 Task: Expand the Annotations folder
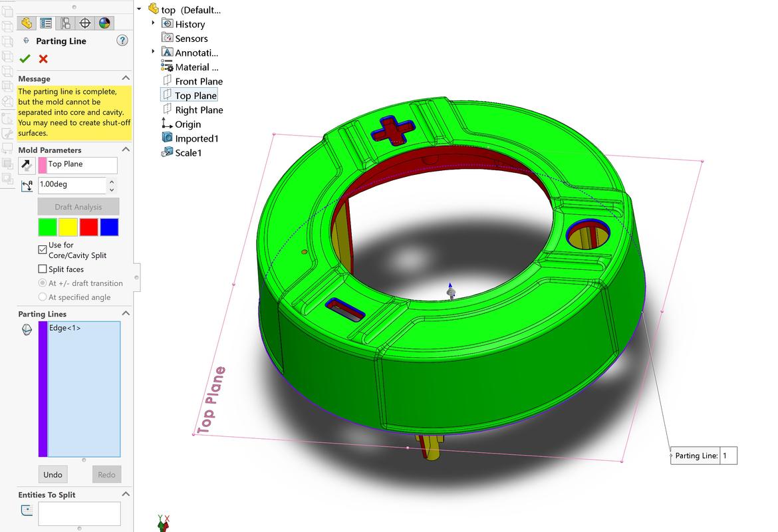[x=154, y=51]
